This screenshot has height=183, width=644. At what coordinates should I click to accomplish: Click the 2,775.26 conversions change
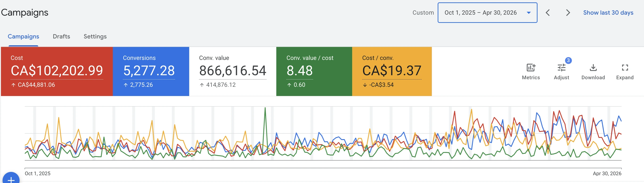141,85
